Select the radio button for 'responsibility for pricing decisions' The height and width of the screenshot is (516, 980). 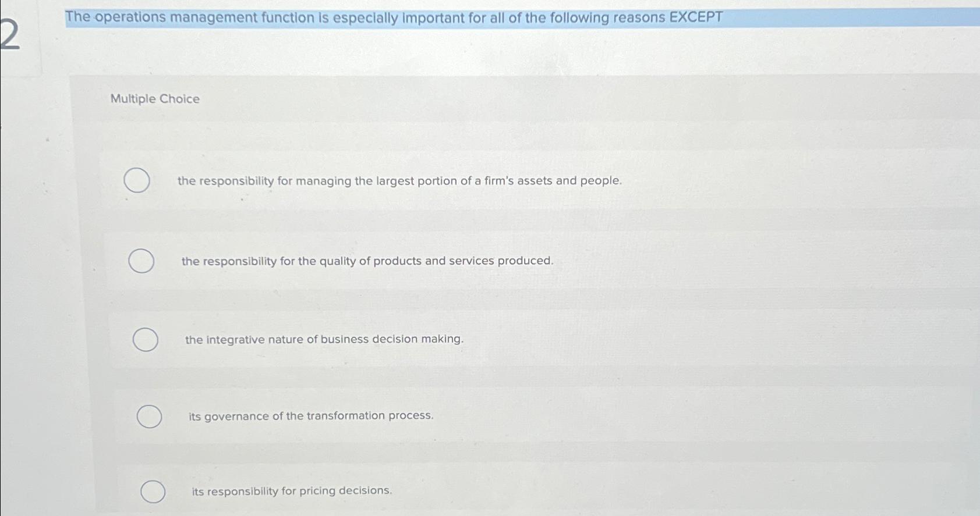[x=153, y=492]
